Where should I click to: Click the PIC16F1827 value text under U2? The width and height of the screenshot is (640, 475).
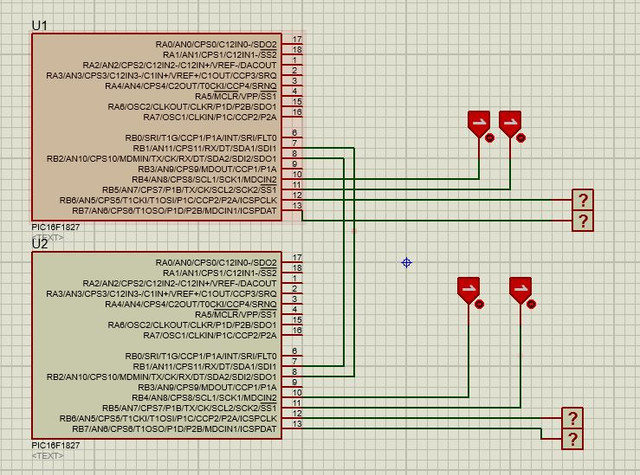click(x=56, y=445)
